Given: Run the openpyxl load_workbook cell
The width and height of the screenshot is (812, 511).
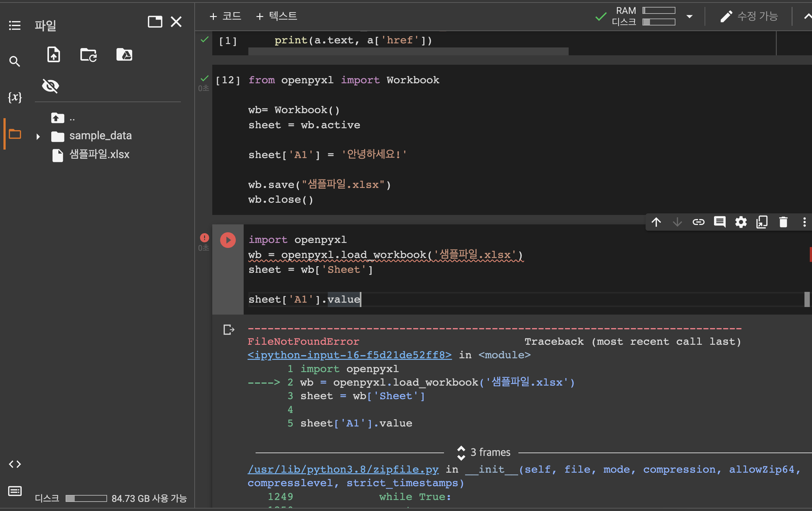Looking at the screenshot, I should pyautogui.click(x=228, y=240).
